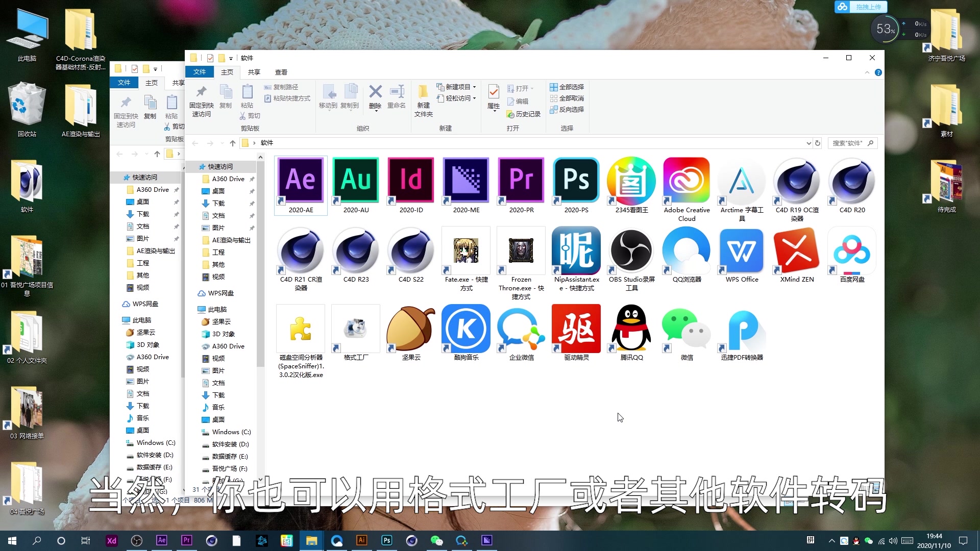980x551 pixels.
Task: Open 文件 tab in the back Explorer window
Action: point(124,83)
